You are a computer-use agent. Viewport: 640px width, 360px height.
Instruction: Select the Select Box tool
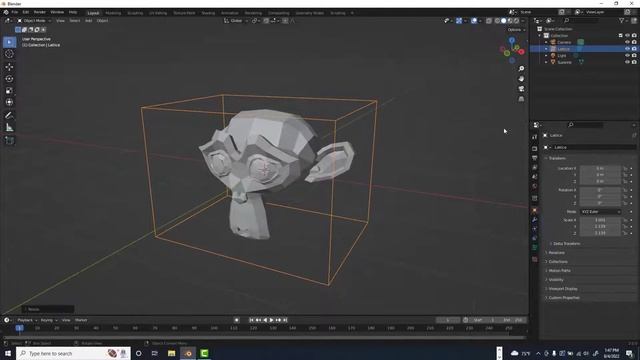click(9, 42)
